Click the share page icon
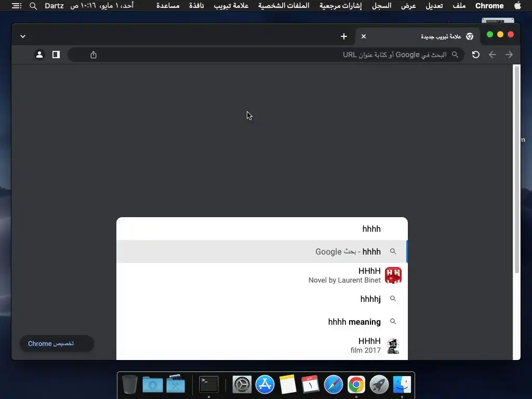The width and height of the screenshot is (532, 399). 94,55
